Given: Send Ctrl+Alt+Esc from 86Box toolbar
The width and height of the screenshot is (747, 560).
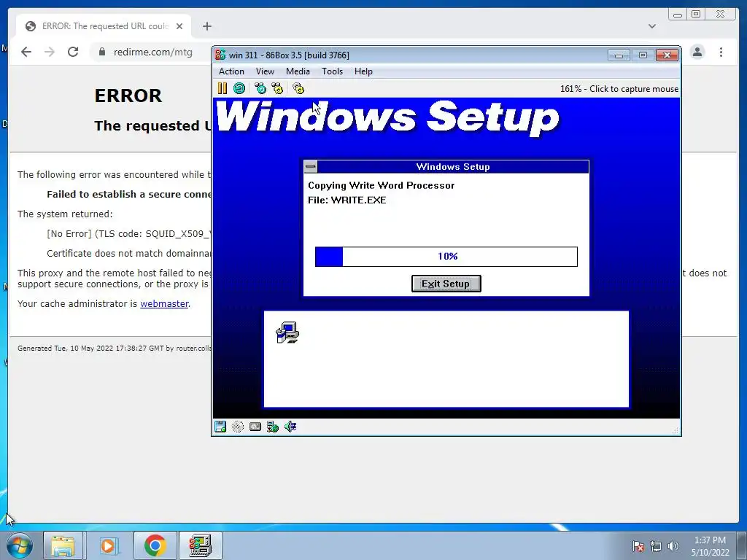Looking at the screenshot, I should 277,88.
